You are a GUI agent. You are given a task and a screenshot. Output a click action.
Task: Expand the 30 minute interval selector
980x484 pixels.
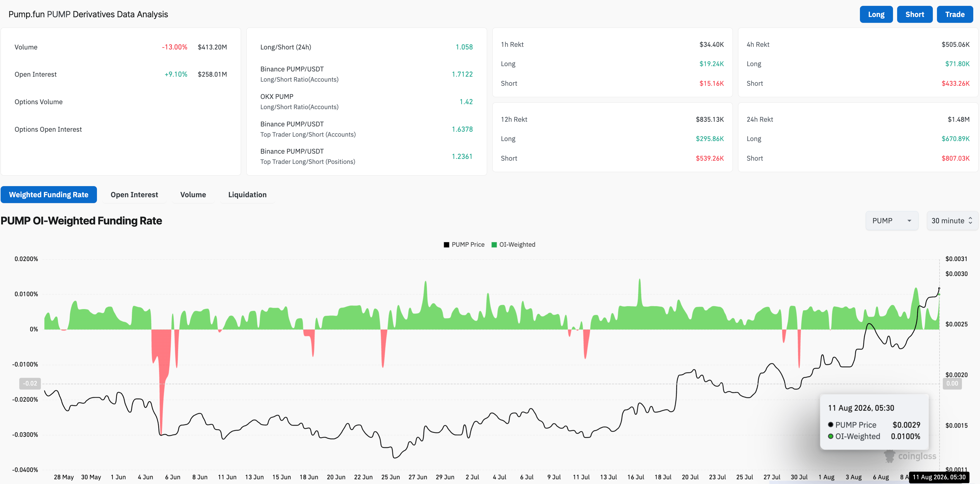pyautogui.click(x=952, y=221)
